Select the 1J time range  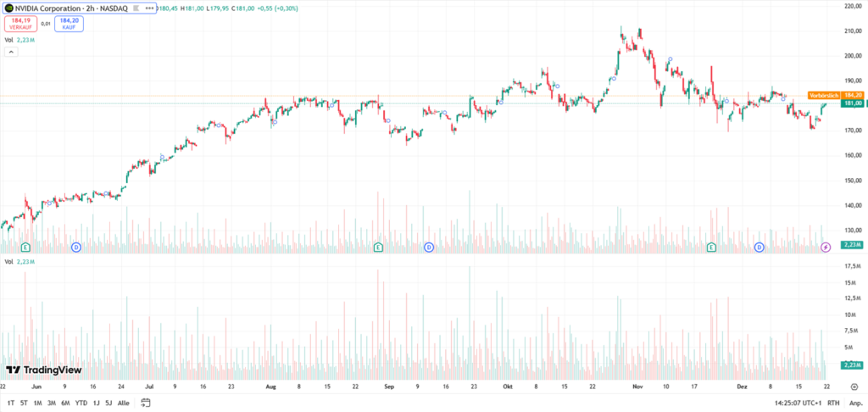[97, 403]
